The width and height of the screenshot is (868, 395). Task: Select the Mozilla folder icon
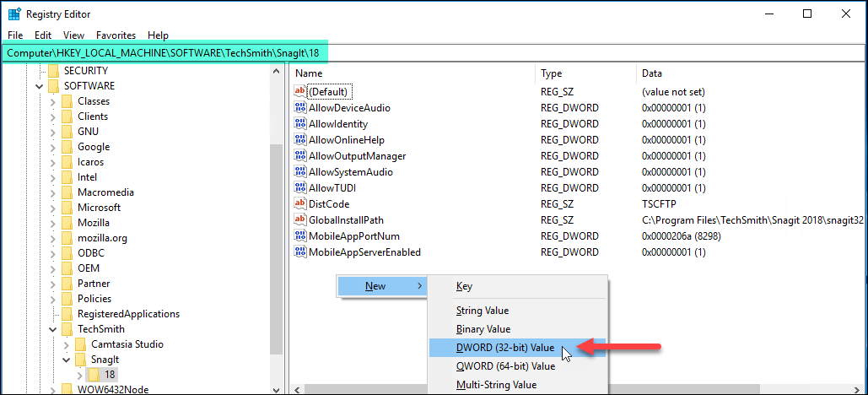tap(67, 223)
